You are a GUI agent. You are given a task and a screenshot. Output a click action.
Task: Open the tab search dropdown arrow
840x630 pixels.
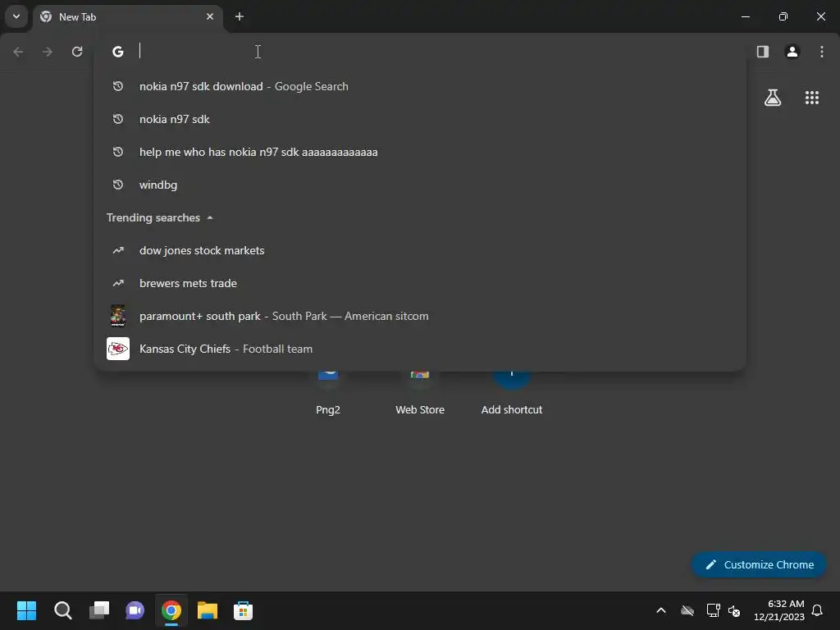[16, 16]
